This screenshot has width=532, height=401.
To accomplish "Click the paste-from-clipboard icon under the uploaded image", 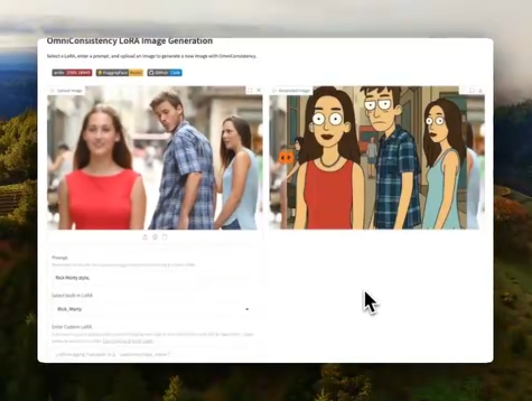I will click(164, 237).
